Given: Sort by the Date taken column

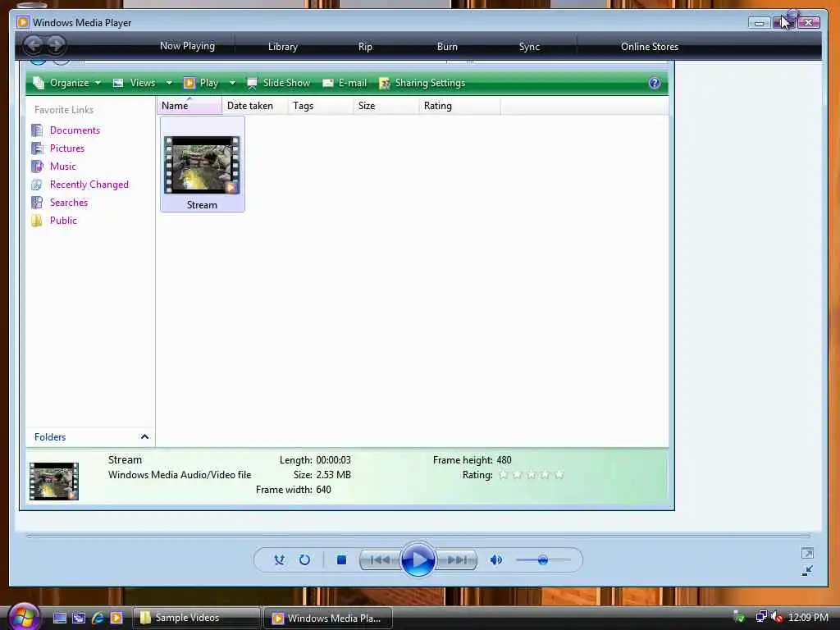Looking at the screenshot, I should click(x=254, y=106).
